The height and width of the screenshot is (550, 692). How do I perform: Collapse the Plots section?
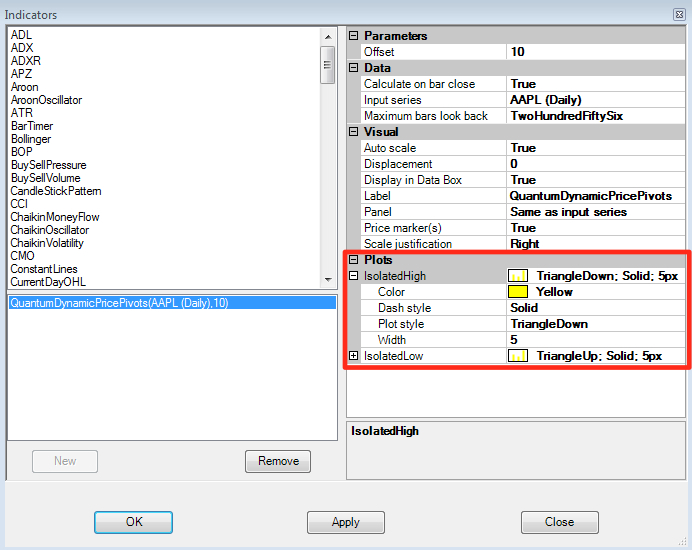pyautogui.click(x=354, y=260)
